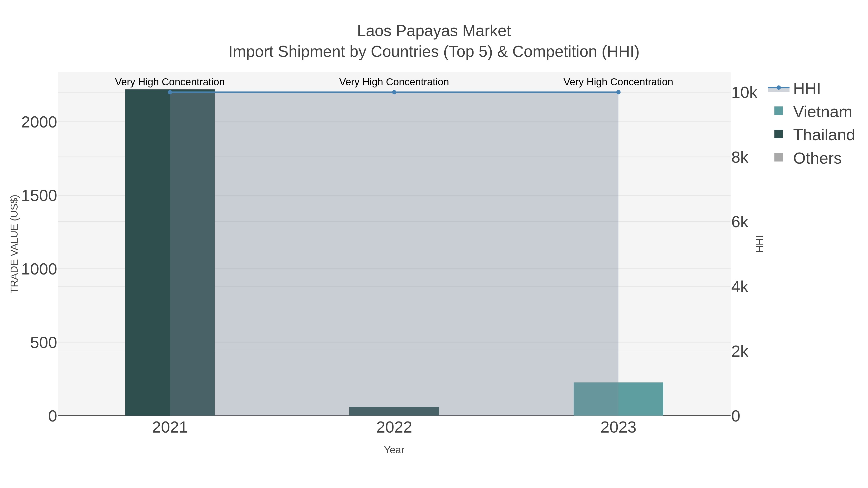Screen dimensions: 868x488
Task: Click the 2022 x-axis label
Action: pyautogui.click(x=394, y=428)
